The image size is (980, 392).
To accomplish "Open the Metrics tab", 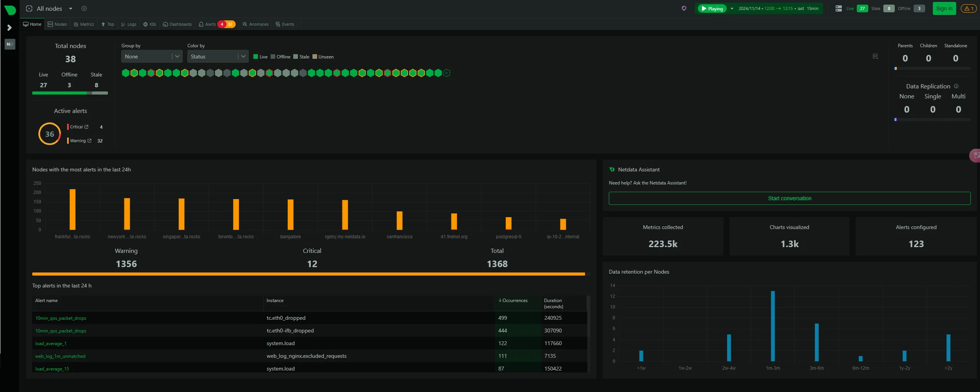I will pos(84,24).
